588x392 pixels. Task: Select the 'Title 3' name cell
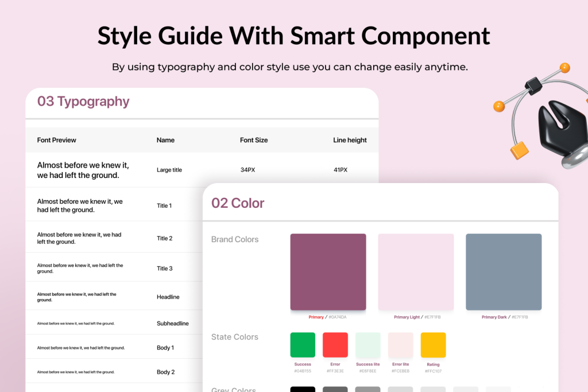[165, 269]
